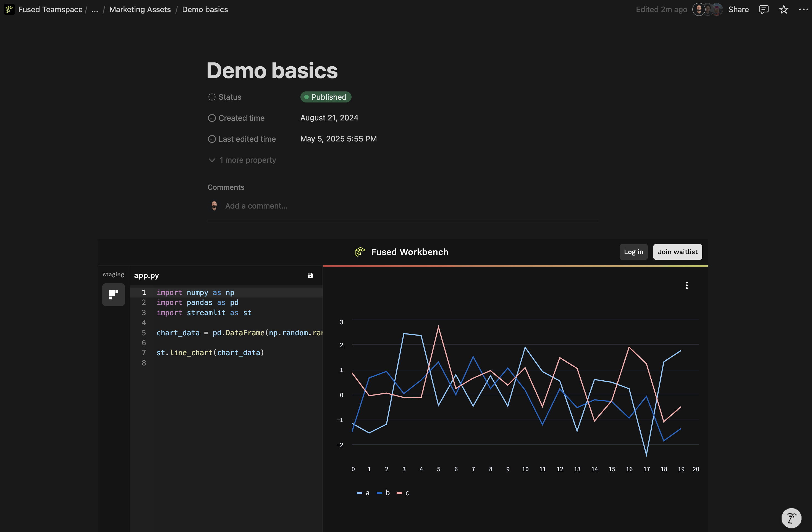Select the app.py file tab
Image resolution: width=812 pixels, height=532 pixels.
(x=146, y=275)
